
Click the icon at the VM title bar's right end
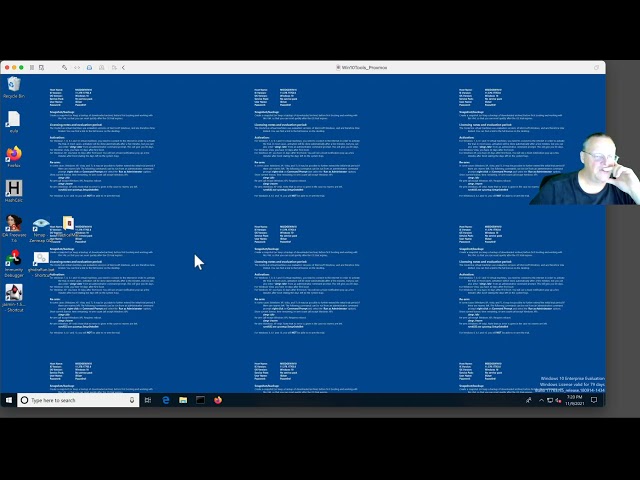point(596,67)
